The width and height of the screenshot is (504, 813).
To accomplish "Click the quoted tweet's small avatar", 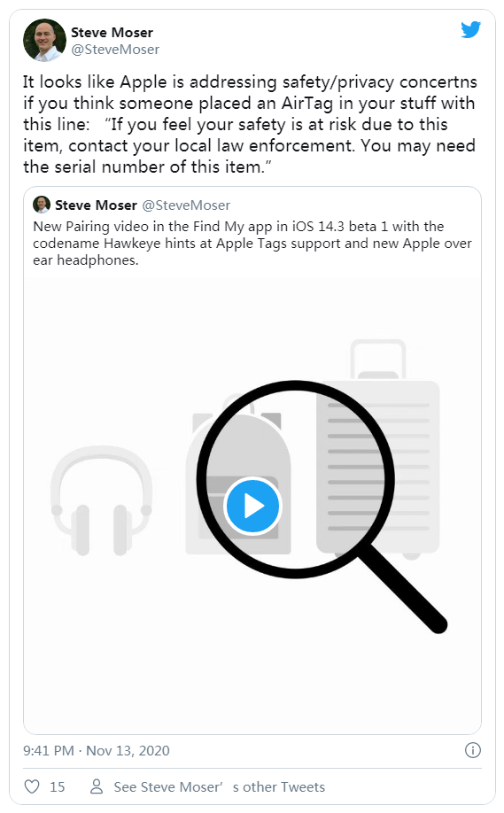I will pos(42,205).
